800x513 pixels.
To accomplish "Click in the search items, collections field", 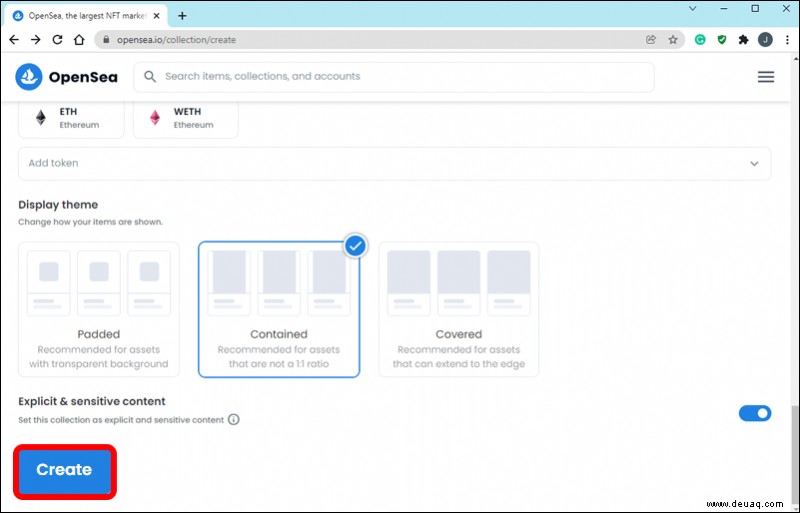I will click(x=394, y=77).
